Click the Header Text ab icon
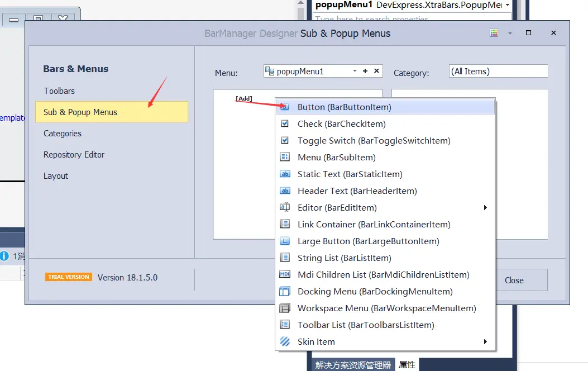 coord(285,191)
